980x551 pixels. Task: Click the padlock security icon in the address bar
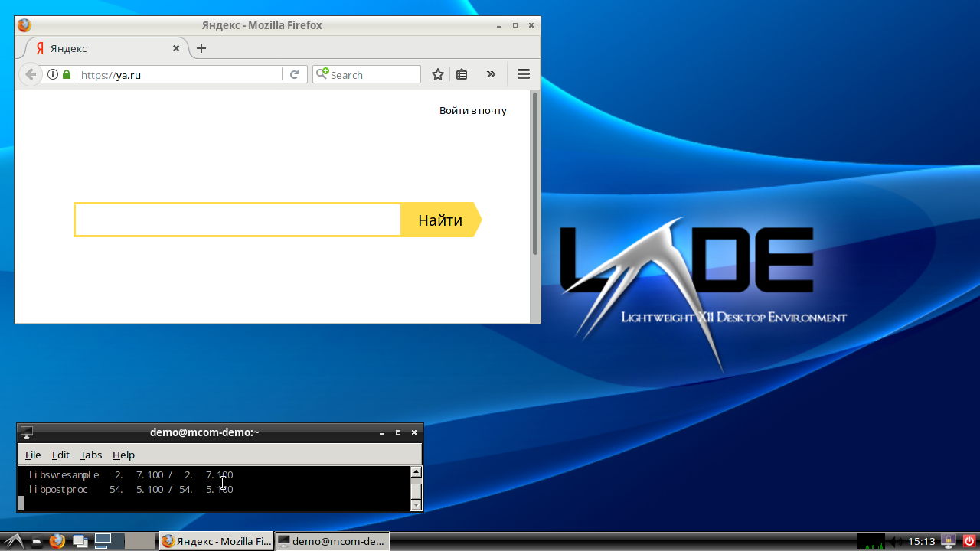coord(67,74)
